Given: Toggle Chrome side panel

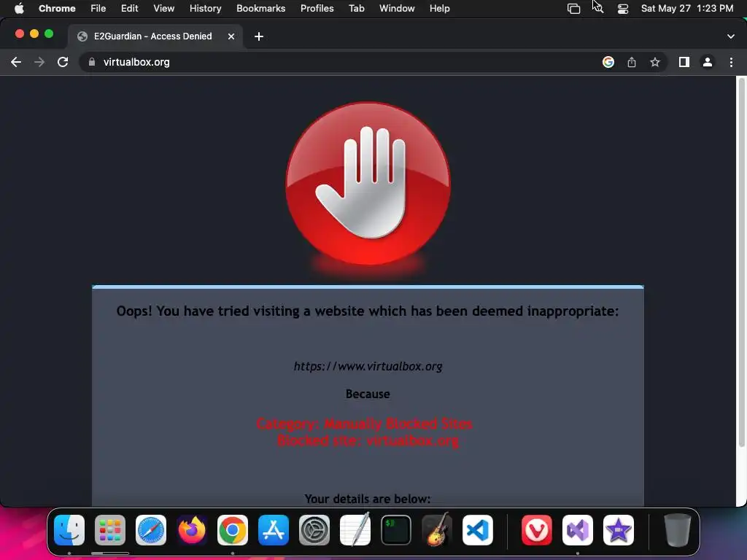Looking at the screenshot, I should 684,62.
